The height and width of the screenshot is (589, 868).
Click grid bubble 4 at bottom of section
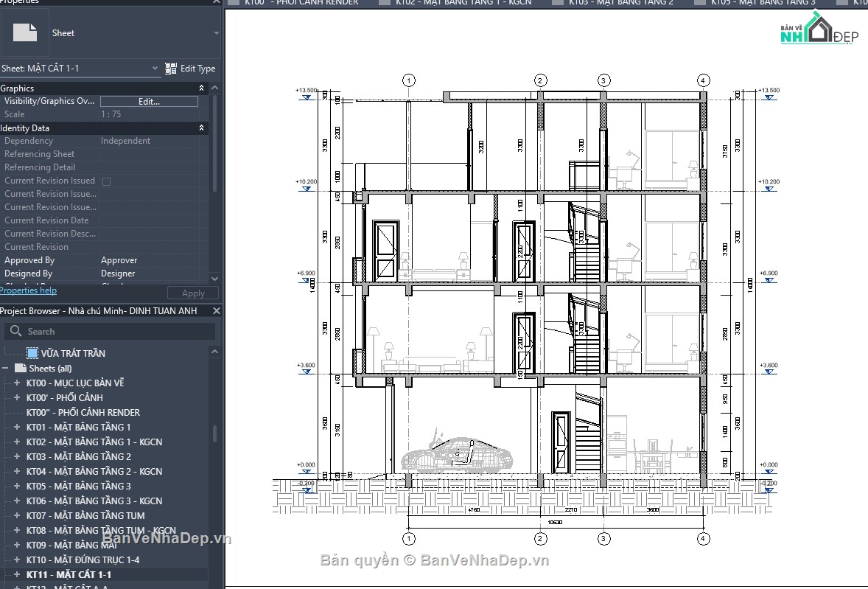(703, 539)
